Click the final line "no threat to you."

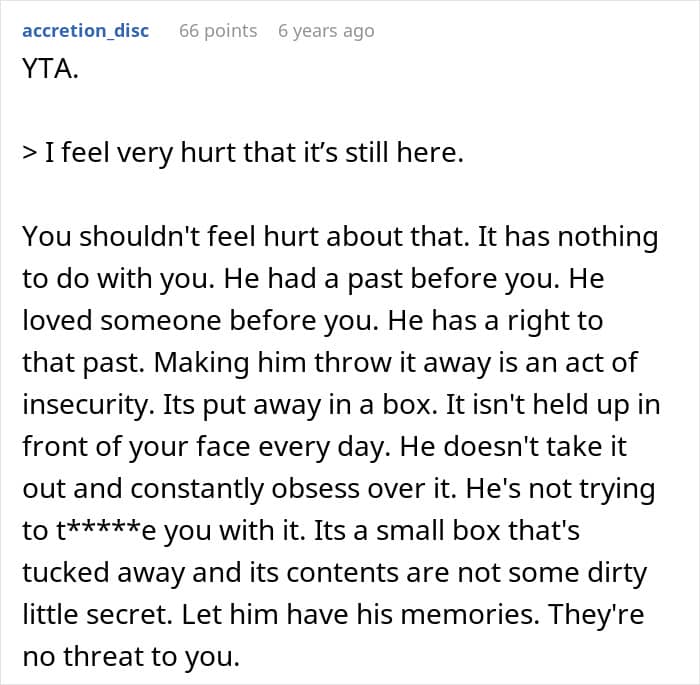tap(131, 657)
